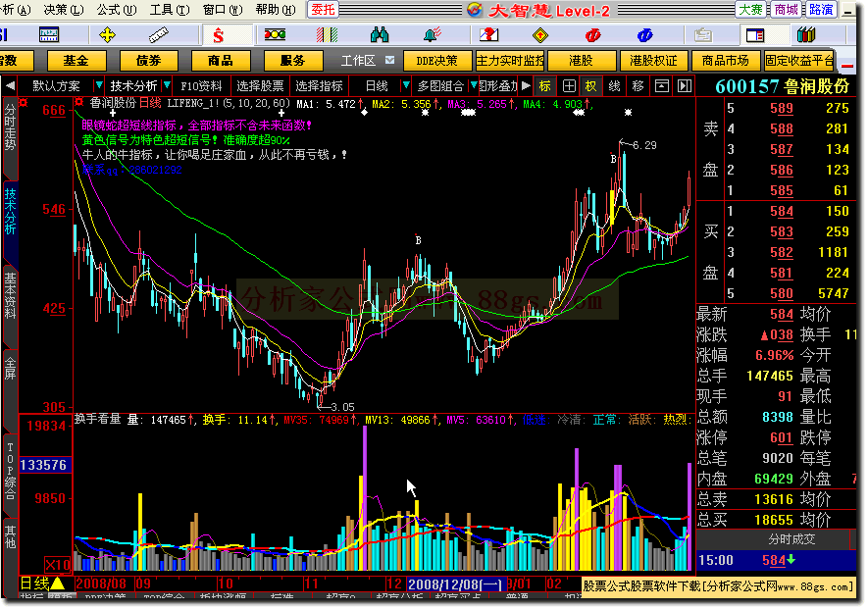Click the red sun icon beside 鲁润股份 日线
Screen dimensions: 868x609
tap(79, 102)
